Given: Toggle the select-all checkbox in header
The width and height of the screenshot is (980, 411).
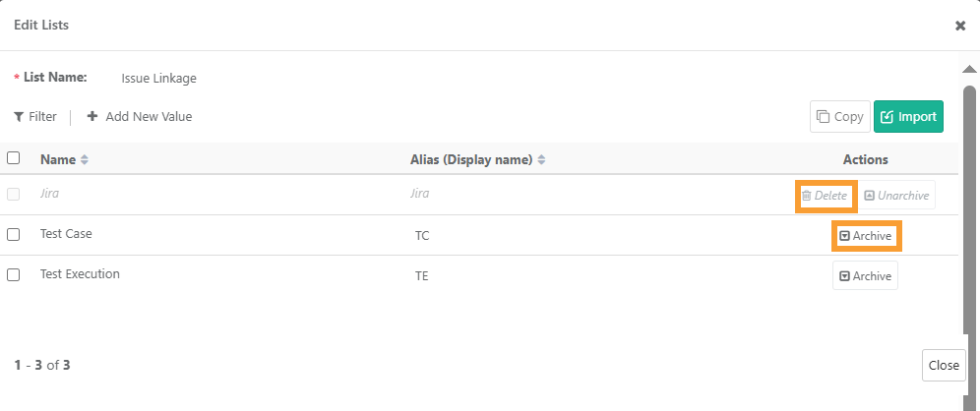Looking at the screenshot, I should point(14,158).
